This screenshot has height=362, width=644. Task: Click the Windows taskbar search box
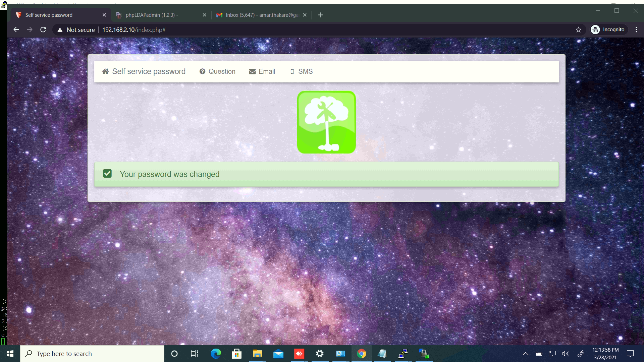92,354
